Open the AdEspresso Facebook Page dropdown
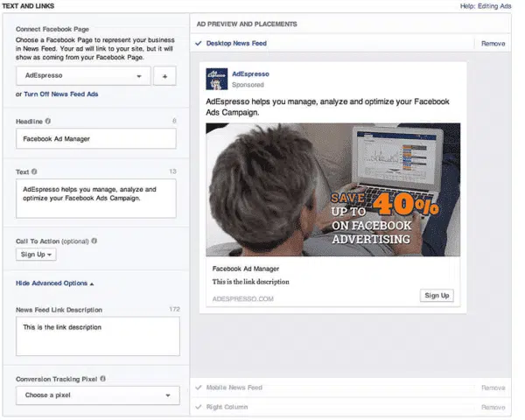 click(83, 76)
